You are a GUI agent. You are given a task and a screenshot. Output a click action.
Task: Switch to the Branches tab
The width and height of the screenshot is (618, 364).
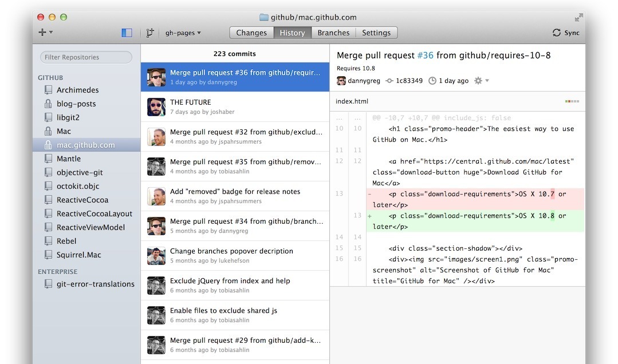tap(333, 33)
